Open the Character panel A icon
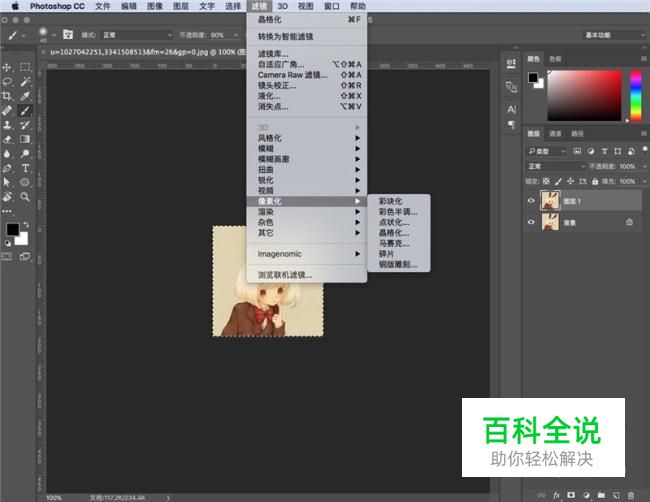The height and width of the screenshot is (502, 650). [512, 109]
